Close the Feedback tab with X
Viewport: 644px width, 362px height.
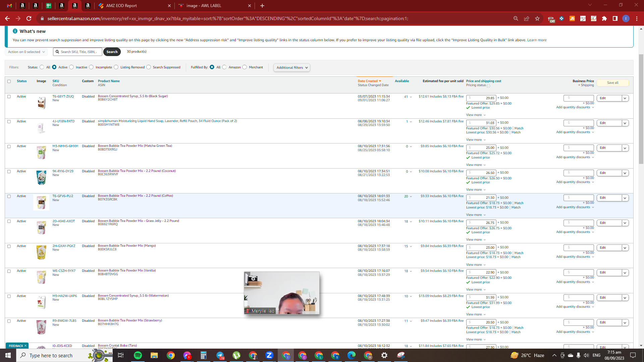(x=25, y=346)
